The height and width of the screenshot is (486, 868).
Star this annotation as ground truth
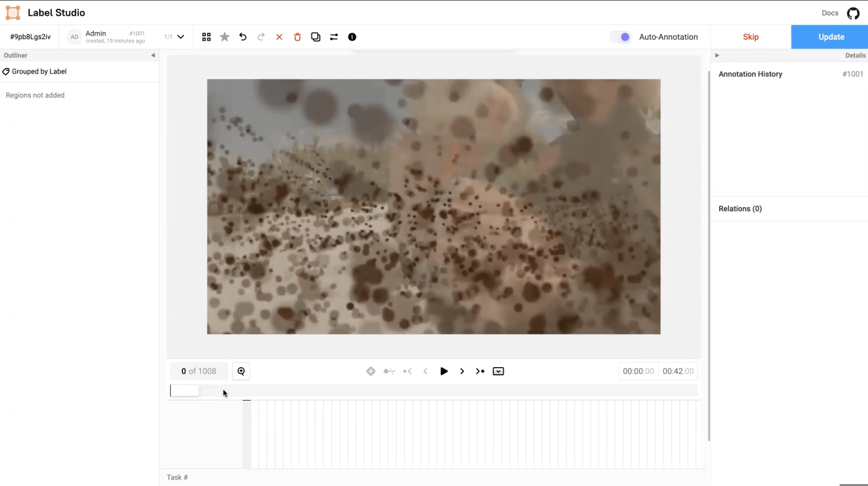224,37
